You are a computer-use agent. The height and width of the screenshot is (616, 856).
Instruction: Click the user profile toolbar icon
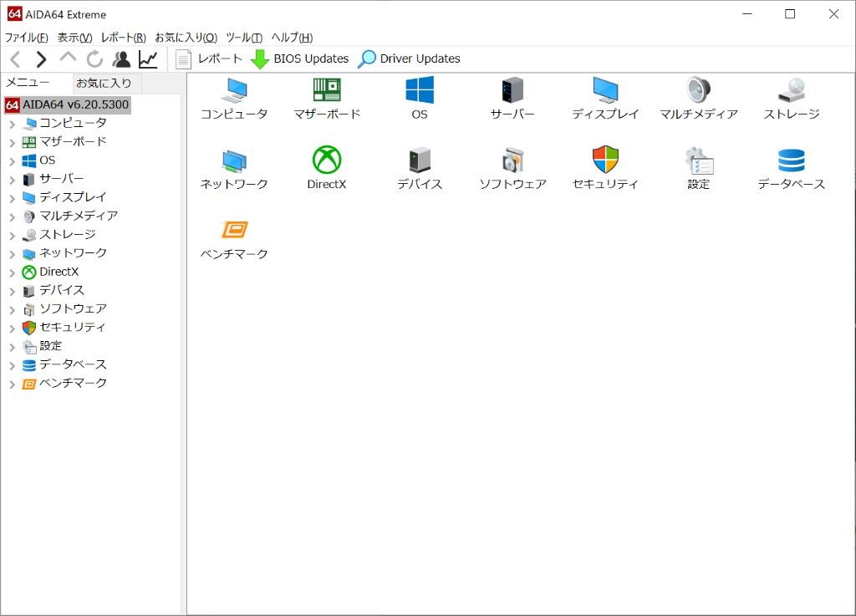122,59
